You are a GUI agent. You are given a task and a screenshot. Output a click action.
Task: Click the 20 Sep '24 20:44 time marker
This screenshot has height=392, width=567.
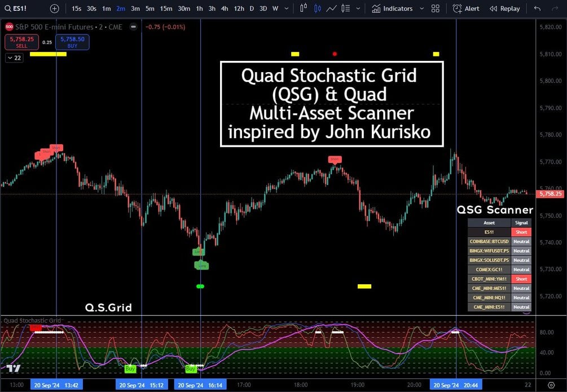456,385
